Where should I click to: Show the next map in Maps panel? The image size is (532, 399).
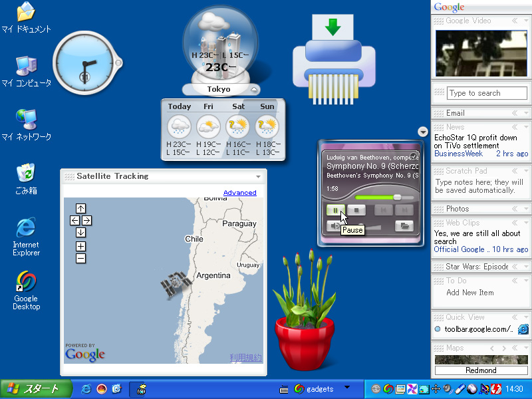(504, 348)
